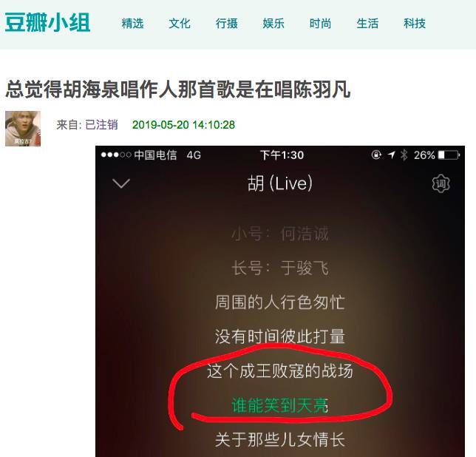Click the 豆瓣小组 logo
The image size is (476, 457).
click(x=47, y=22)
